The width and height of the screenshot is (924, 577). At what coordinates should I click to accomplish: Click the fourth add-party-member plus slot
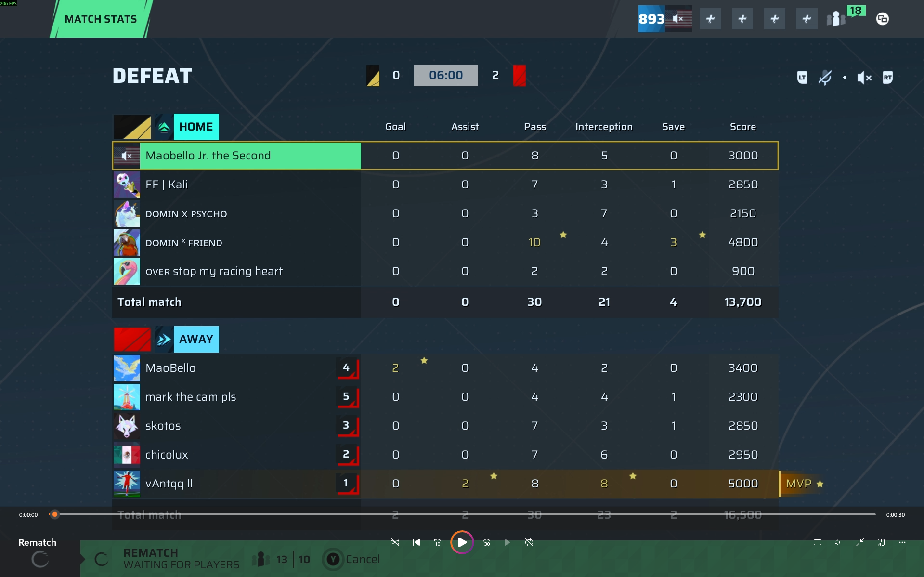coord(807,19)
